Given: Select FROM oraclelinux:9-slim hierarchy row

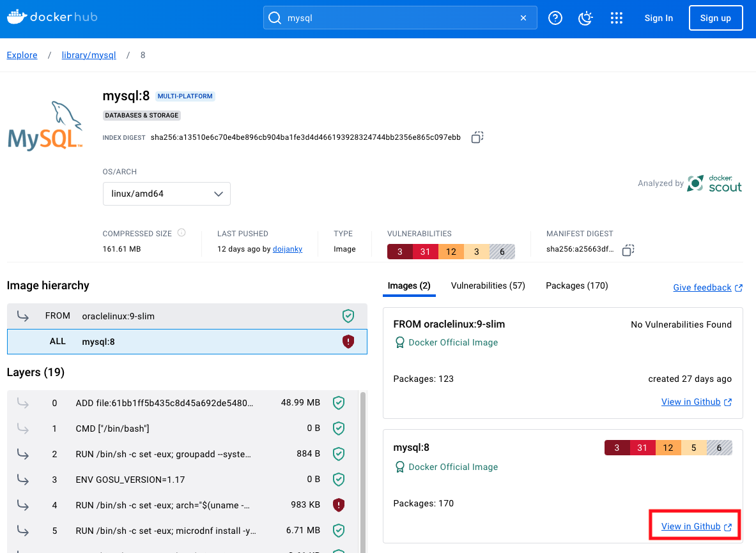Looking at the screenshot, I should point(187,316).
